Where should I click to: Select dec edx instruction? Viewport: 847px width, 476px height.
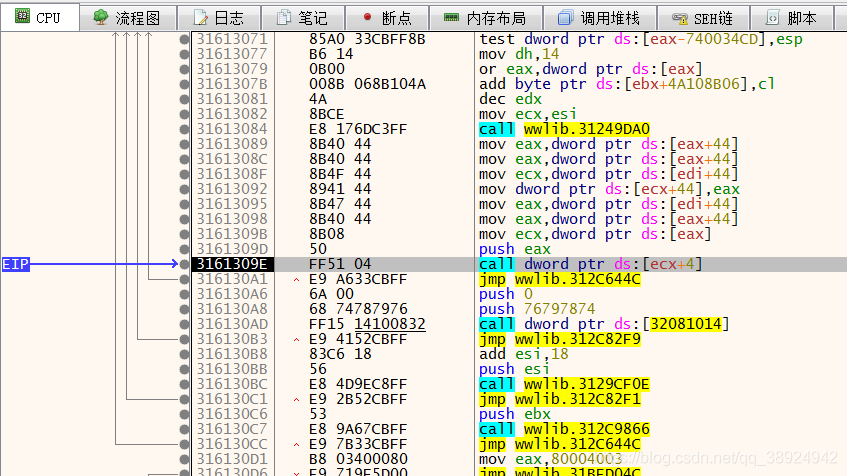click(510, 99)
